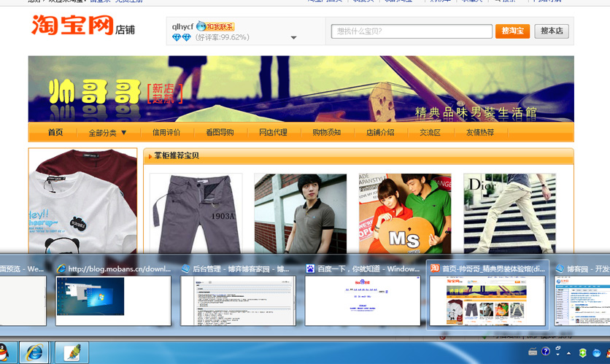
Task: Click the feather quill app on taskbar
Action: [72, 353]
